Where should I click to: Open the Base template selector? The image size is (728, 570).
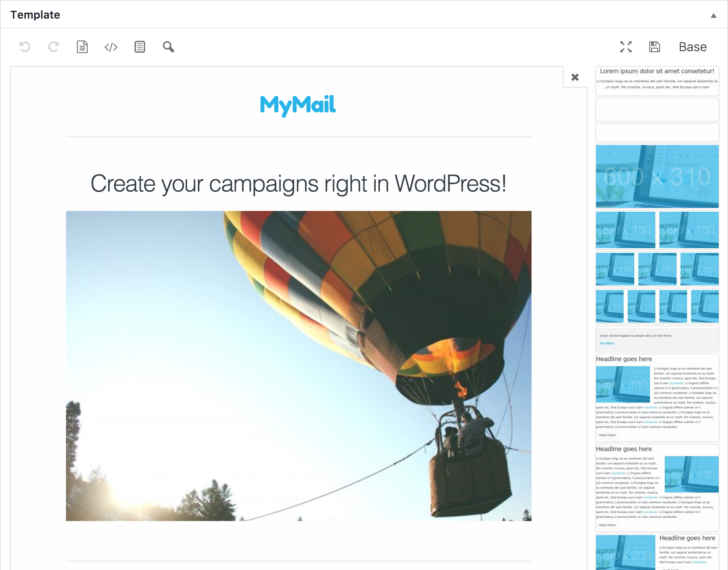692,47
